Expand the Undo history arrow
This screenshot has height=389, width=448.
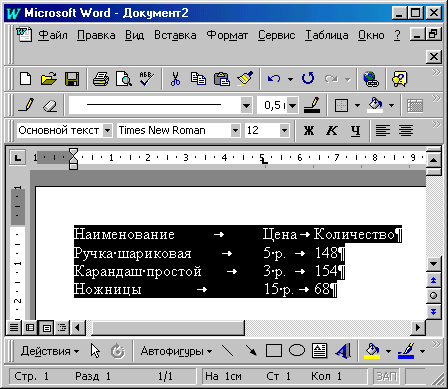290,79
